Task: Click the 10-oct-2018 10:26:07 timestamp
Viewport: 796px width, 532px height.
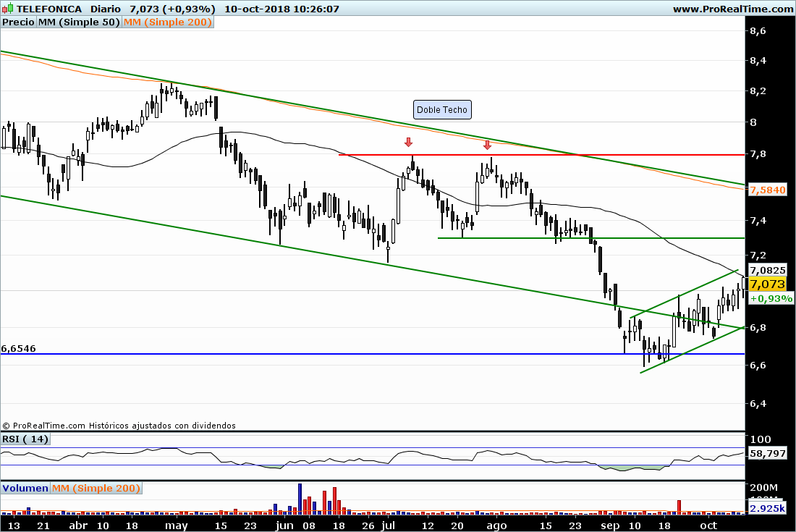Action: click(281, 9)
